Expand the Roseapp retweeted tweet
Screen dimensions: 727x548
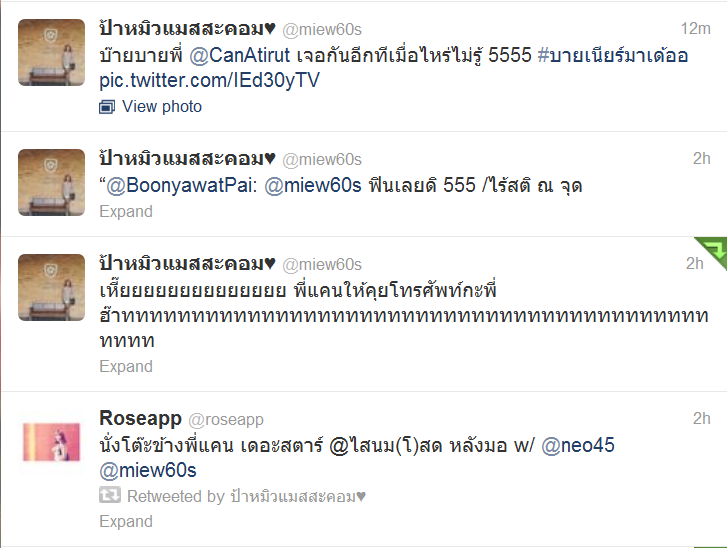(126, 521)
